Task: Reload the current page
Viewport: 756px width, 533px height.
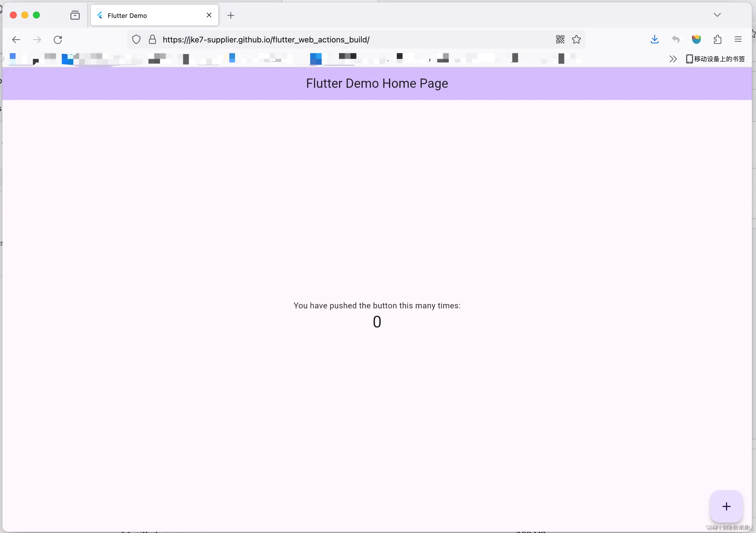Action: [58, 40]
